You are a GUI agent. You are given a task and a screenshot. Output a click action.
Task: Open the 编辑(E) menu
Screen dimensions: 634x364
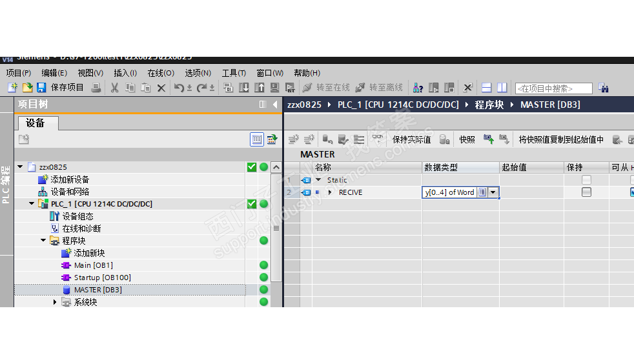coord(54,73)
